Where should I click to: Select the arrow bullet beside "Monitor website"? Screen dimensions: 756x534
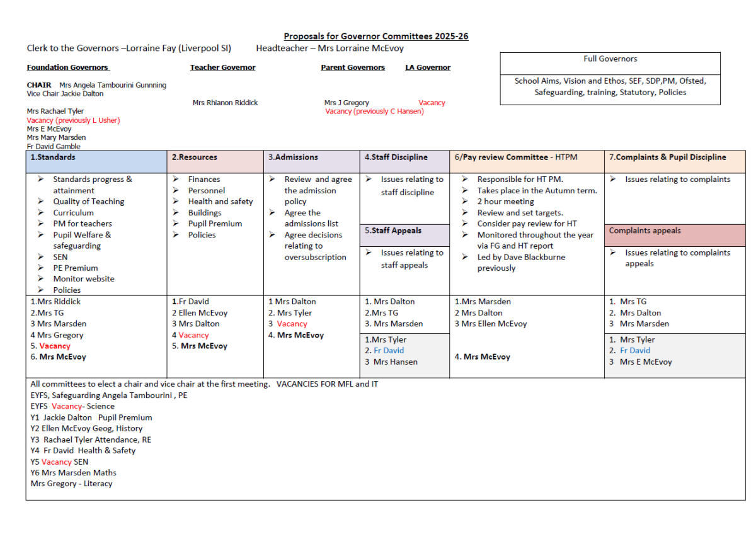(x=40, y=278)
